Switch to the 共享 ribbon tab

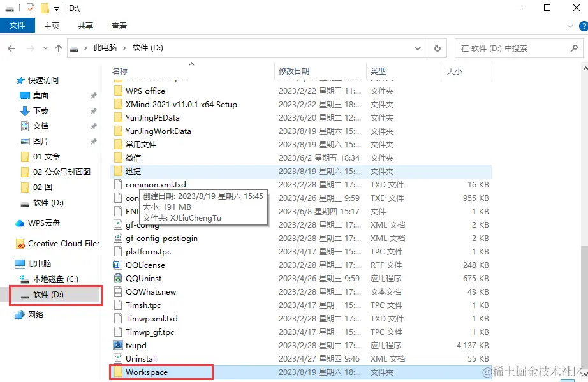85,26
